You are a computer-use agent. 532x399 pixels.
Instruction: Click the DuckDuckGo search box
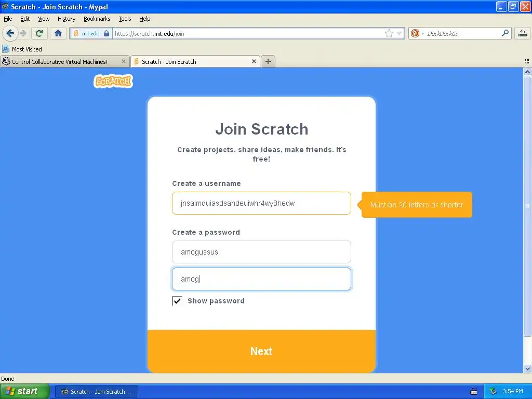[x=463, y=33]
